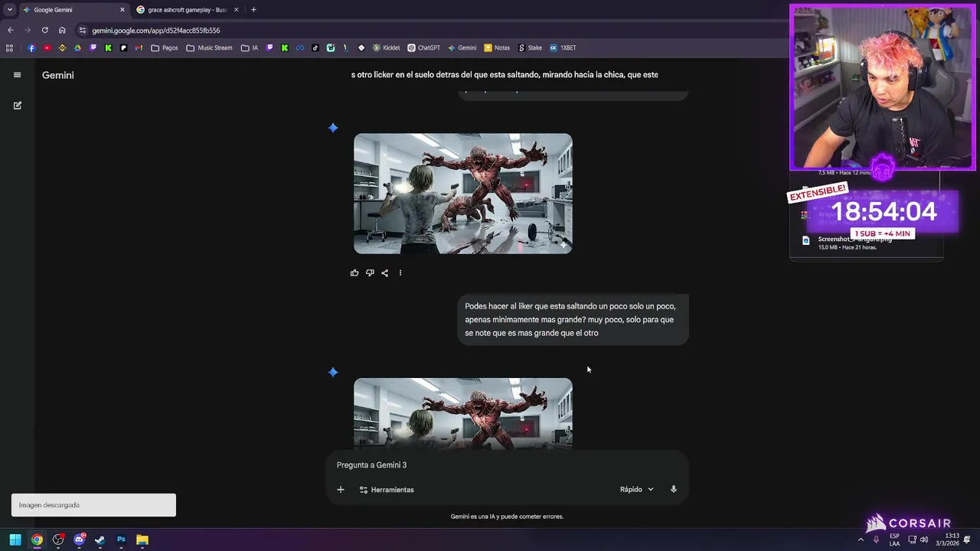
Task: Show hidden system tray icons
Action: [861, 540]
